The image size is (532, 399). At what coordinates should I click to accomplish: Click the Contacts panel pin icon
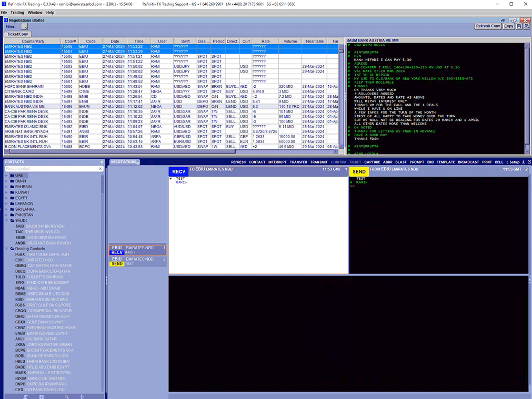[102, 162]
